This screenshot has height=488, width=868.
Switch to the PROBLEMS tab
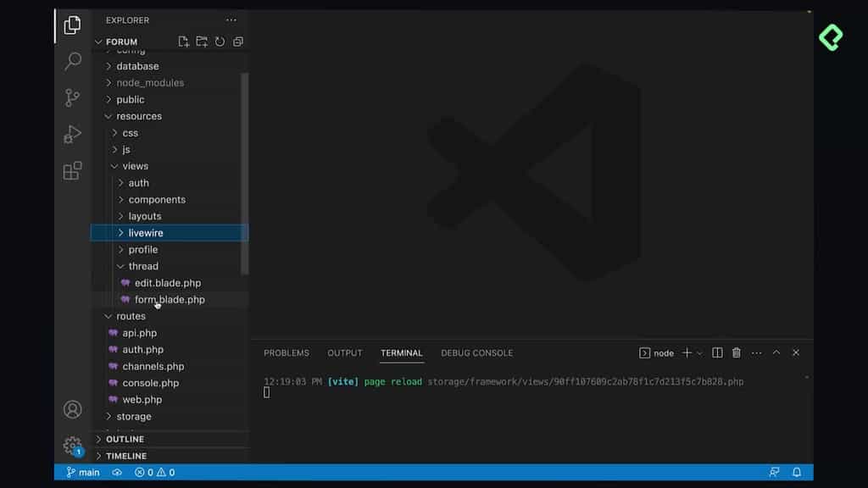point(287,352)
